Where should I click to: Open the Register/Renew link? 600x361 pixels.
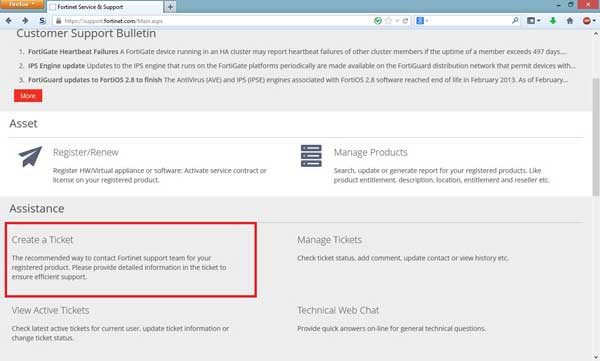coord(86,152)
